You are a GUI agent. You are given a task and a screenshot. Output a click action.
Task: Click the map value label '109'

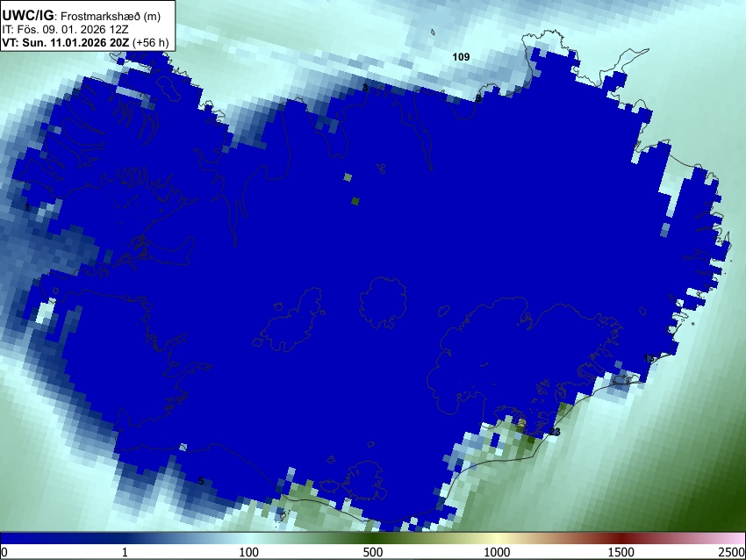tap(461, 57)
